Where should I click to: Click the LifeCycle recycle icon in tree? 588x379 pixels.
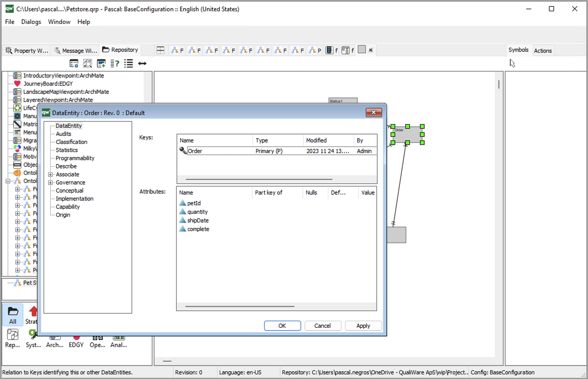tap(17, 108)
